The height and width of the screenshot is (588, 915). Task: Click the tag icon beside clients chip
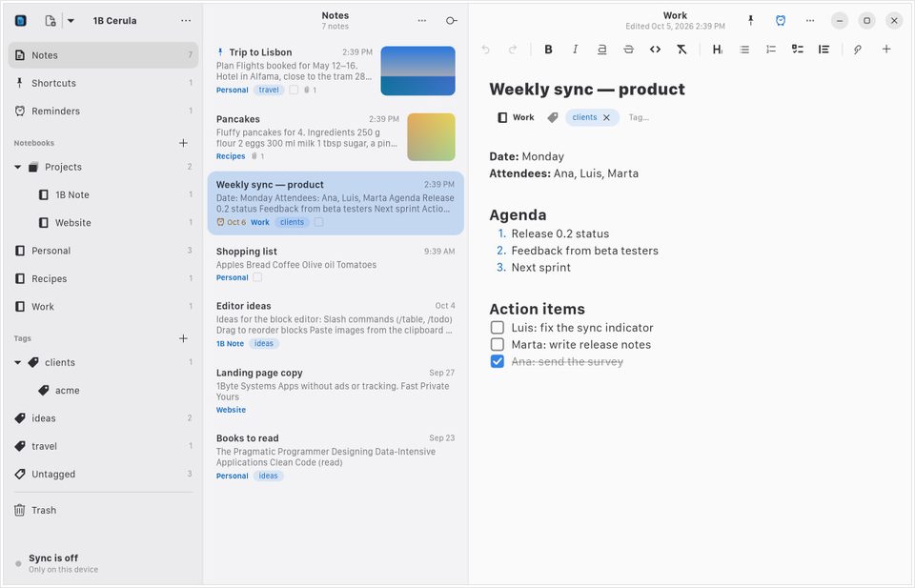click(x=553, y=118)
